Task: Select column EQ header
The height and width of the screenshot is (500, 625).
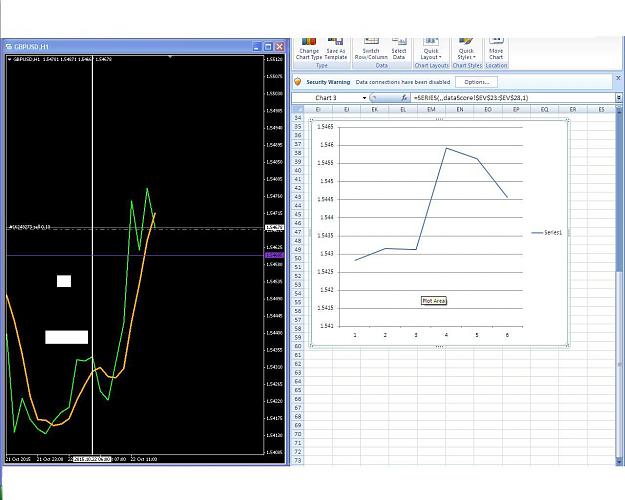Action: 544,109
